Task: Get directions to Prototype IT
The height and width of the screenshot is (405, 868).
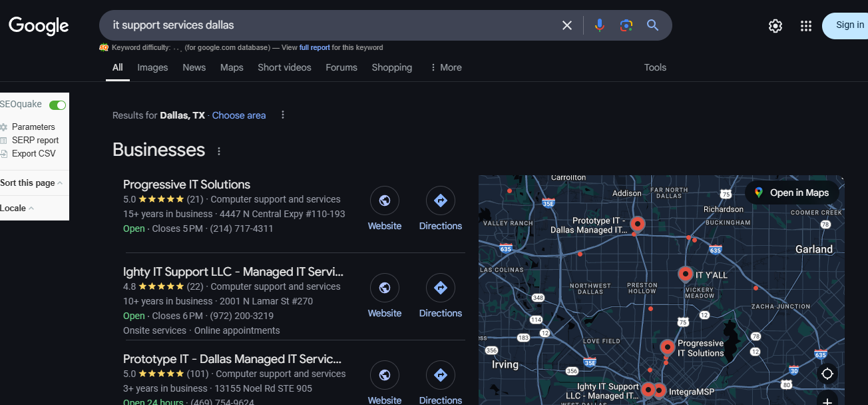Action: 441,375
